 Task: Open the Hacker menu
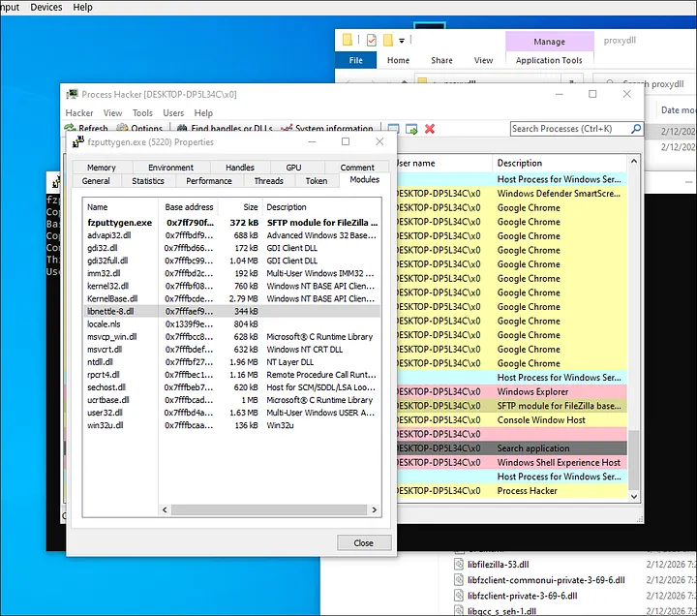(79, 113)
